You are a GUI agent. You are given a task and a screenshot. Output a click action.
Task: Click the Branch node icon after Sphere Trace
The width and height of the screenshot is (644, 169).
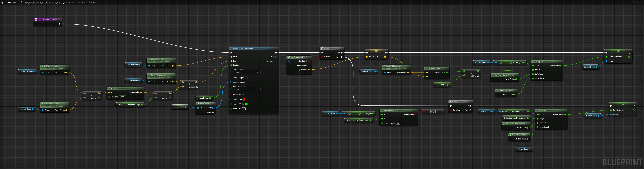[322, 49]
